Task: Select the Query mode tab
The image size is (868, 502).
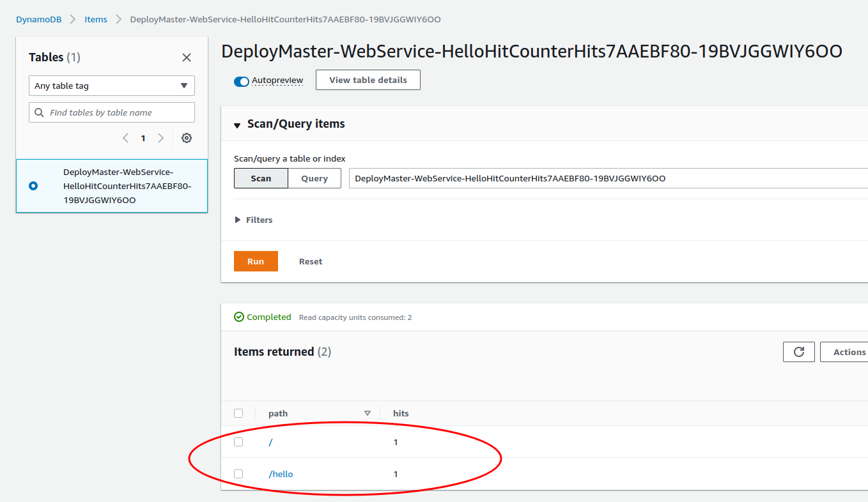Action: [x=314, y=178]
